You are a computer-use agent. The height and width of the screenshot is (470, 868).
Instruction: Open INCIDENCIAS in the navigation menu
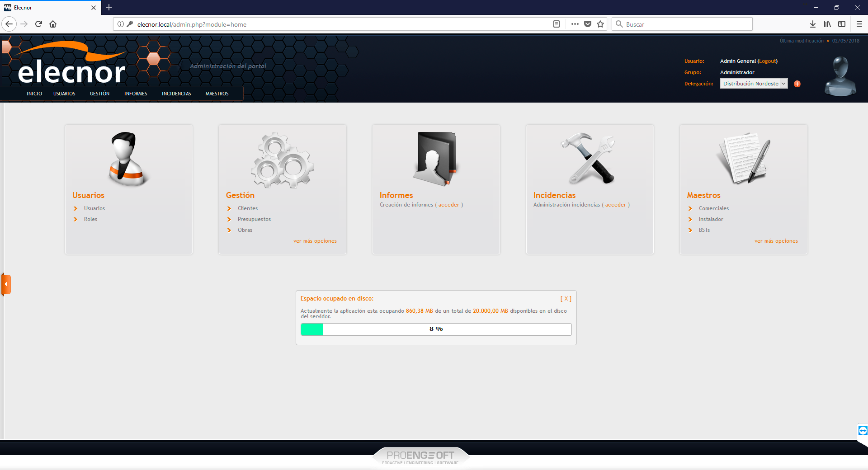click(176, 94)
